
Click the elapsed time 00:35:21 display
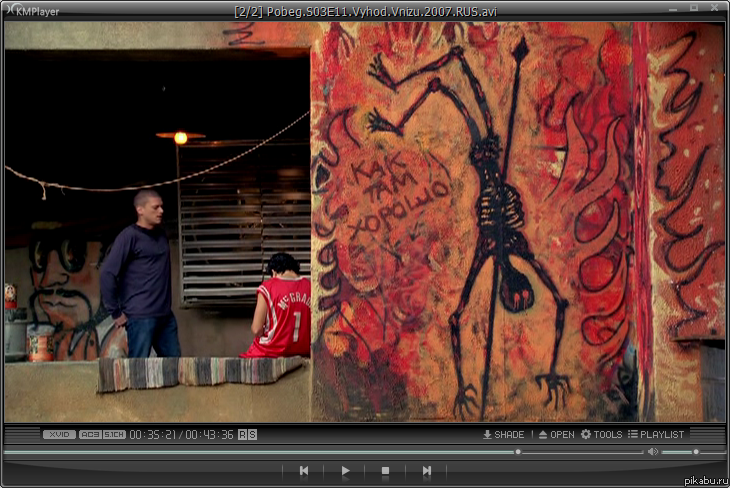click(x=153, y=435)
